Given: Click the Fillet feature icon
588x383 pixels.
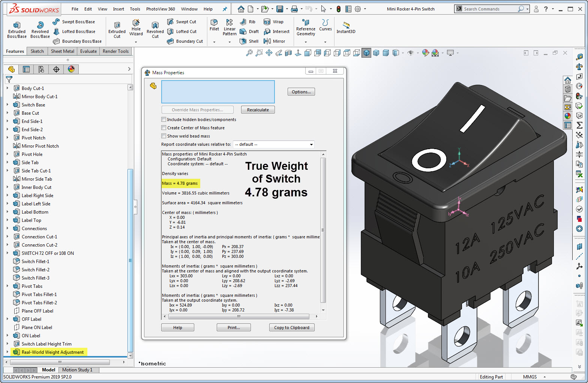Looking at the screenshot, I should 214,25.
